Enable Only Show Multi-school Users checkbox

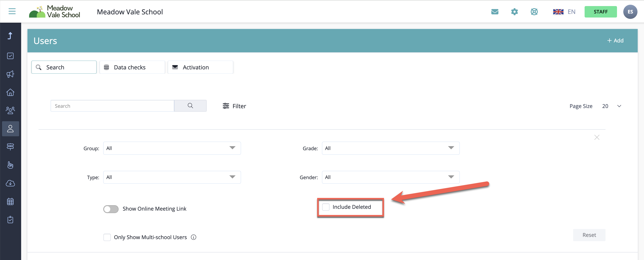click(x=107, y=237)
